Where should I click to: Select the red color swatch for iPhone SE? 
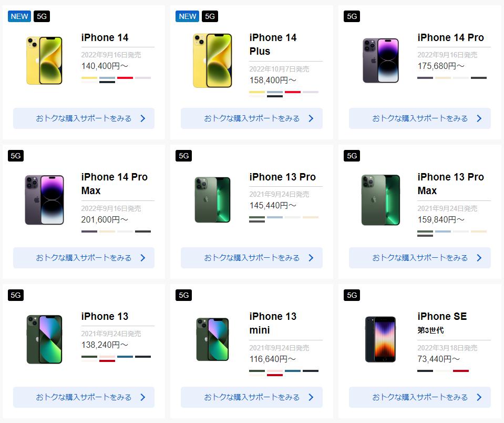(461, 371)
